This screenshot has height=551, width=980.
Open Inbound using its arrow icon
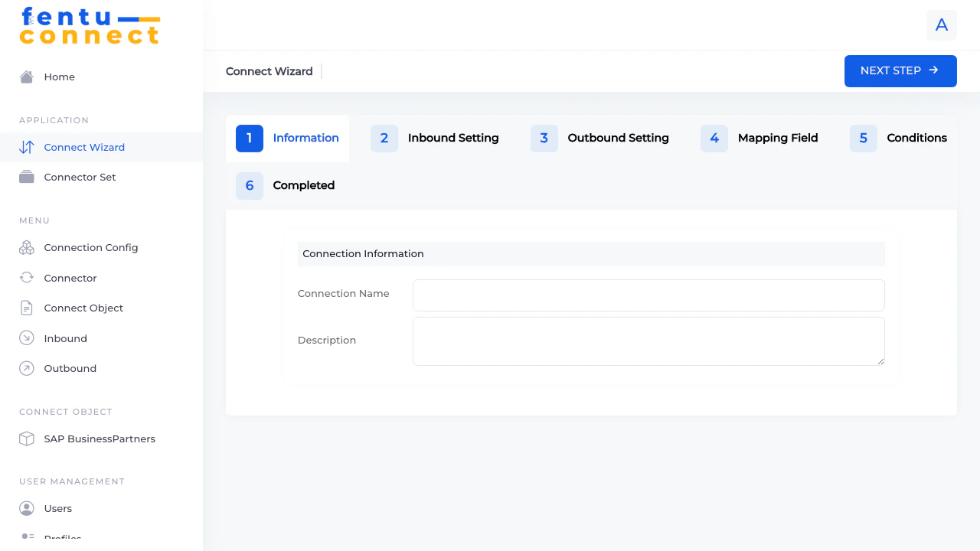coord(27,337)
